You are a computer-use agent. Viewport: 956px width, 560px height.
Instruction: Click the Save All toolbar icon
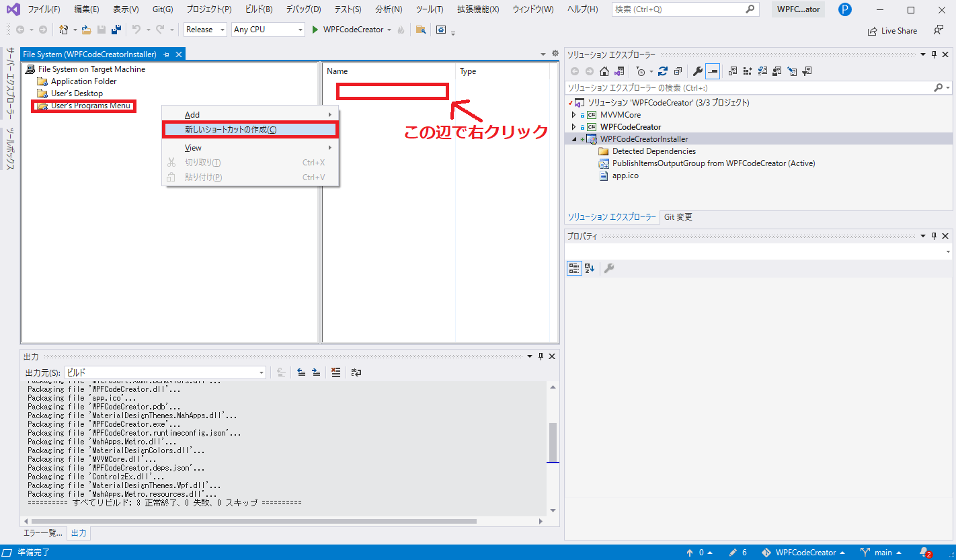(116, 30)
